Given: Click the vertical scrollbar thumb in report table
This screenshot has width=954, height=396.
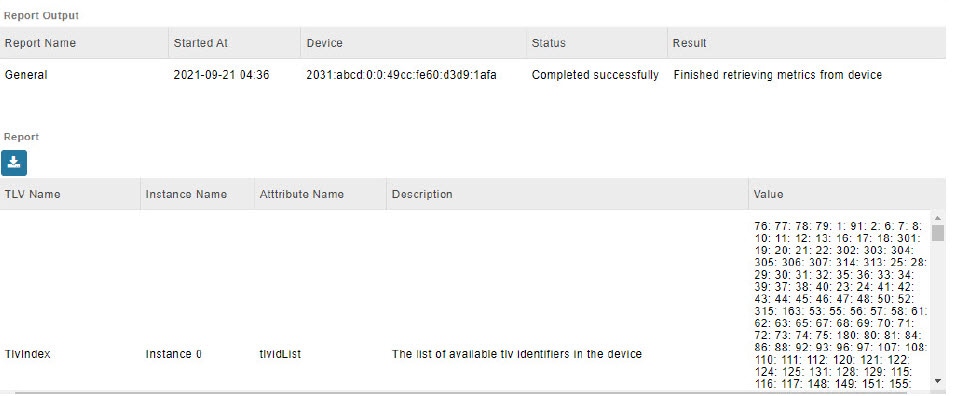Looking at the screenshot, I should coord(938,233).
